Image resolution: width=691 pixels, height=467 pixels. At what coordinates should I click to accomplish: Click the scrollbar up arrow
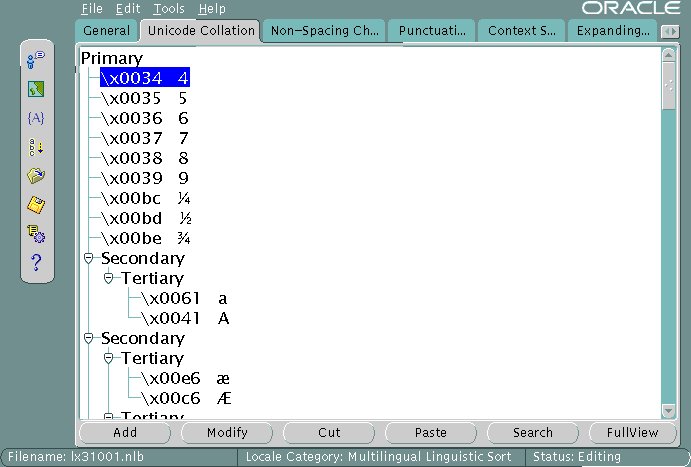[x=669, y=55]
